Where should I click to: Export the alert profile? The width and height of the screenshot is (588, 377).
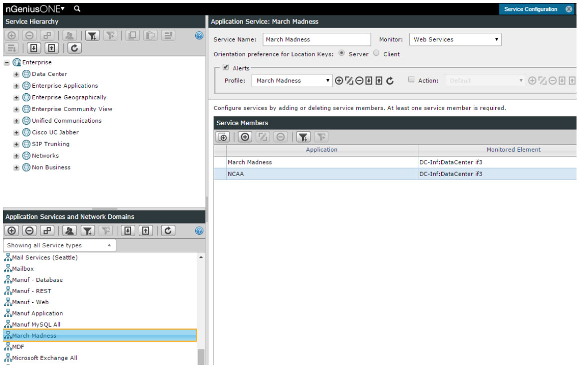379,81
